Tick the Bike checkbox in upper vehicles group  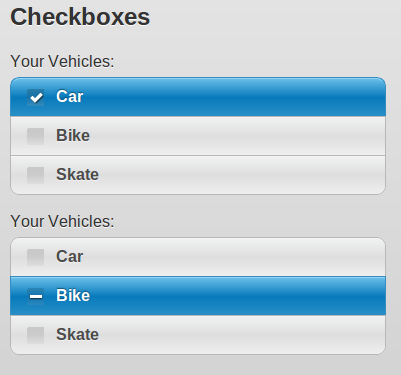(x=36, y=136)
